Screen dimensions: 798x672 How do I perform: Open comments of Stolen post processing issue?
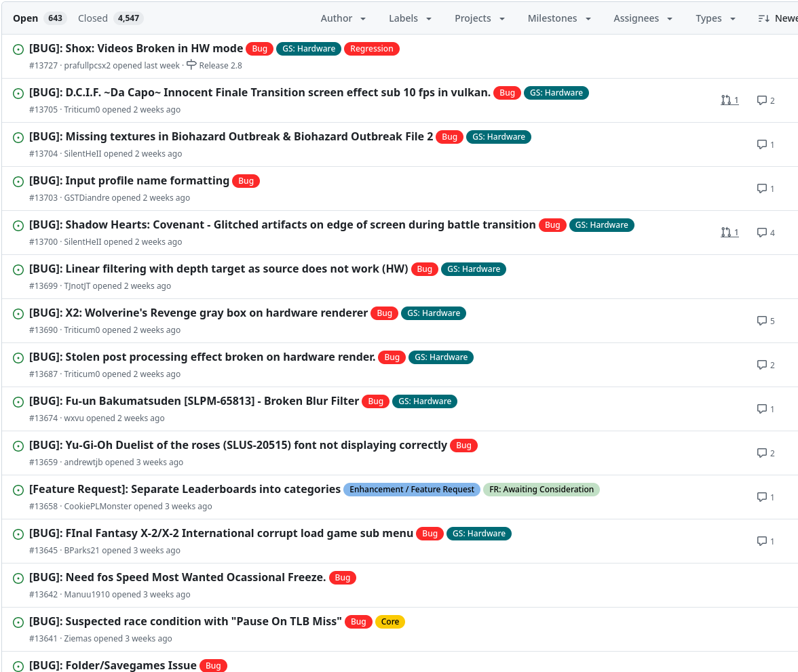point(766,365)
